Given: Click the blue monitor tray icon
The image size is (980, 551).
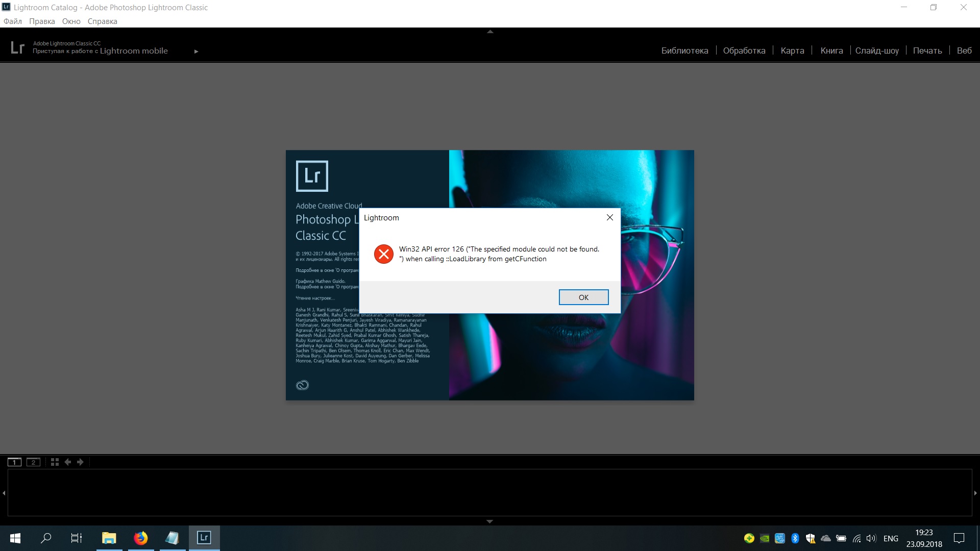Looking at the screenshot, I should (x=779, y=538).
